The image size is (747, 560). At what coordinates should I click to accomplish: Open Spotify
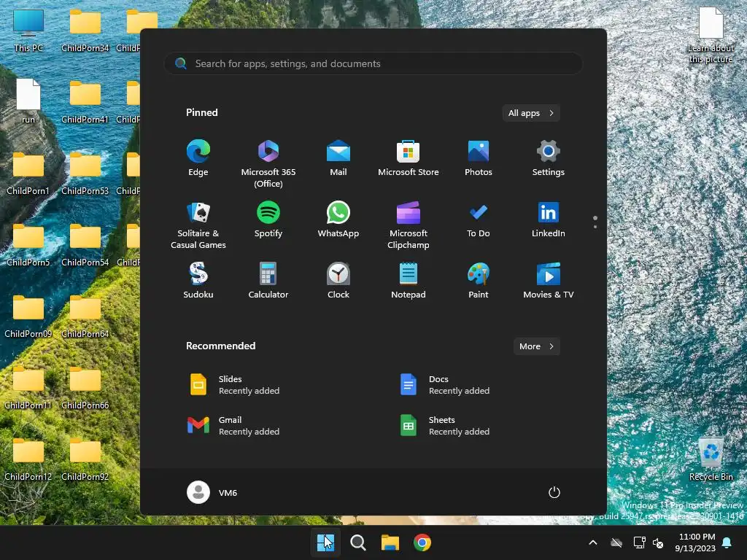[x=268, y=219]
